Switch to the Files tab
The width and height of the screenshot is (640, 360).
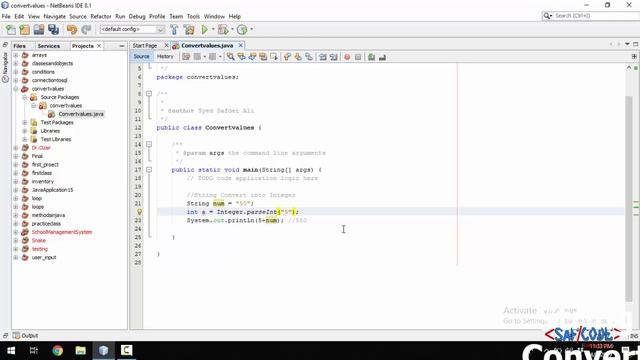20,46
